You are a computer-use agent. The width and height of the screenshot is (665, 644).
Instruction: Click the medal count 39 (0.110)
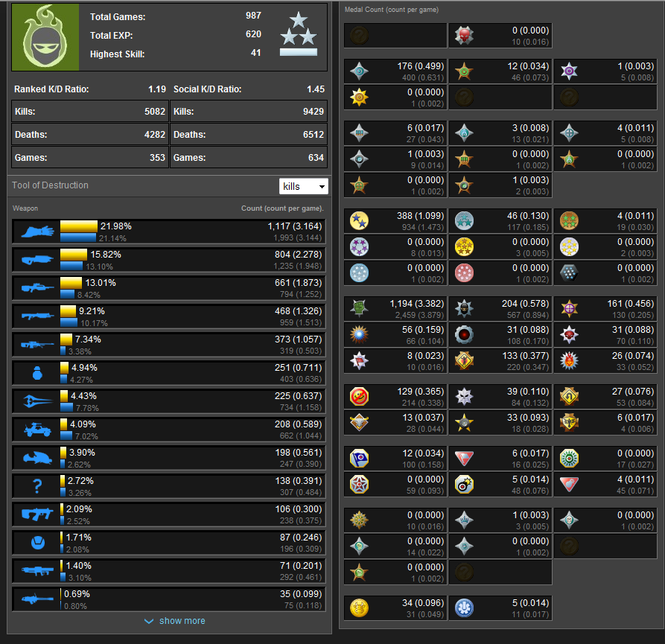point(527,392)
